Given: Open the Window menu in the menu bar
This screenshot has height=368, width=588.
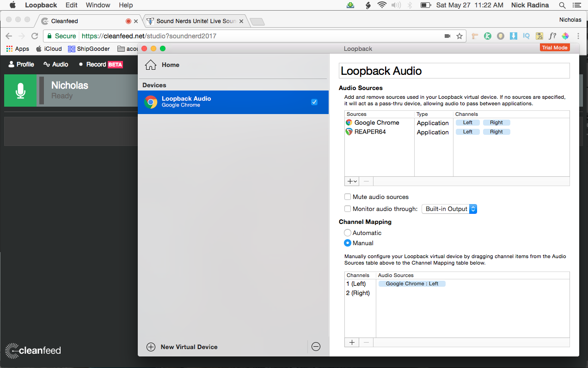Looking at the screenshot, I should click(98, 5).
